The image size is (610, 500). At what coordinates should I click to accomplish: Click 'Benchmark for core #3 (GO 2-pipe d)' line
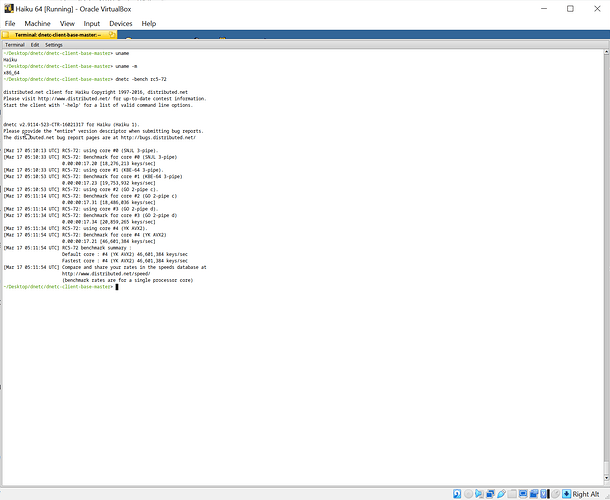coord(90,215)
